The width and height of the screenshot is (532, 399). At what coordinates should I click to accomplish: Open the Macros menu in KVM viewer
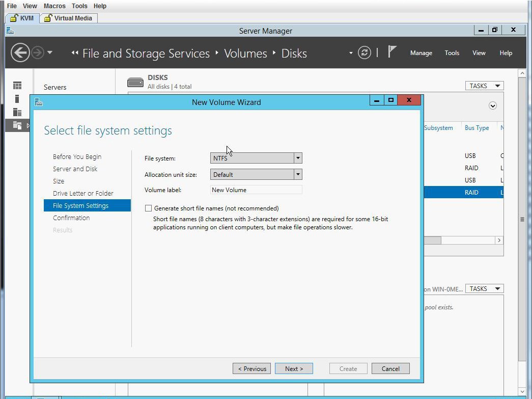pos(54,6)
